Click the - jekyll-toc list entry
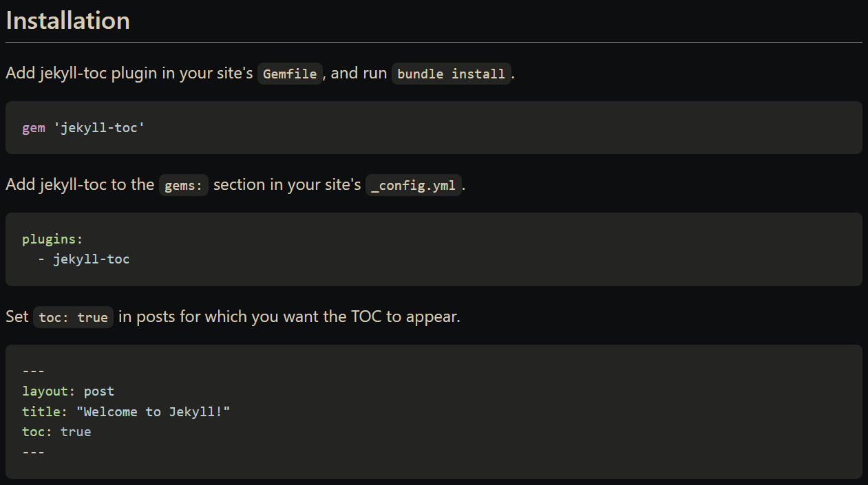The height and width of the screenshot is (485, 868). point(83,259)
